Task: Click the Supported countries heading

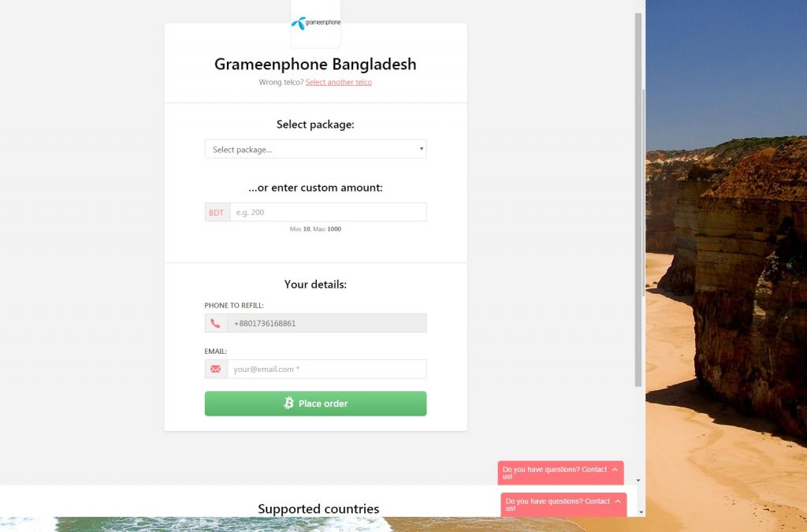Action: (318, 509)
